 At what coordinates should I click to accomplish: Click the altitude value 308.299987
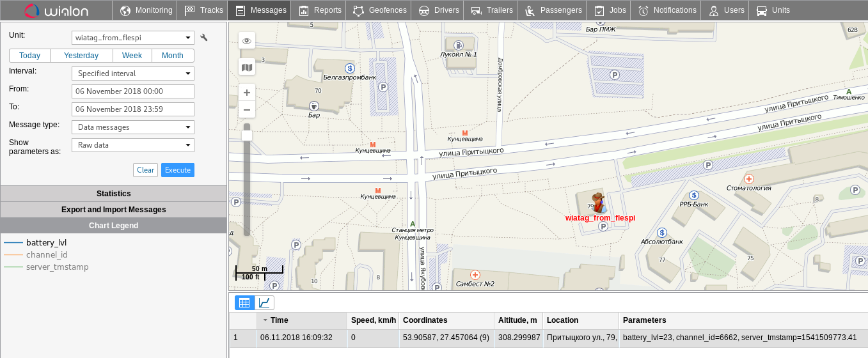(519, 337)
